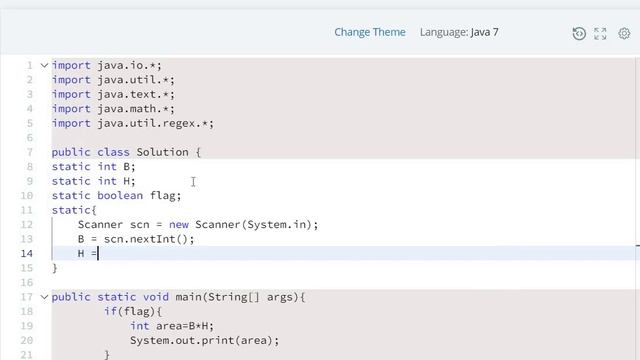The height and width of the screenshot is (360, 640).
Task: Click 'import java.math.*;' line
Action: [x=113, y=109]
